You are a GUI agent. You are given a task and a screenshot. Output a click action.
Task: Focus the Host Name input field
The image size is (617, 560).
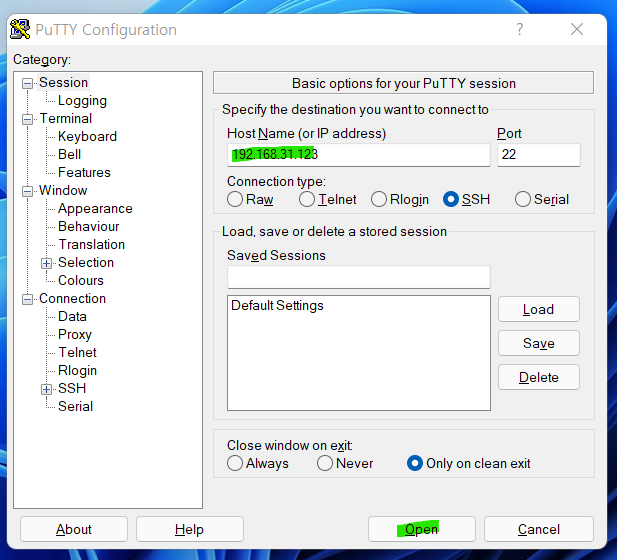[x=359, y=155]
